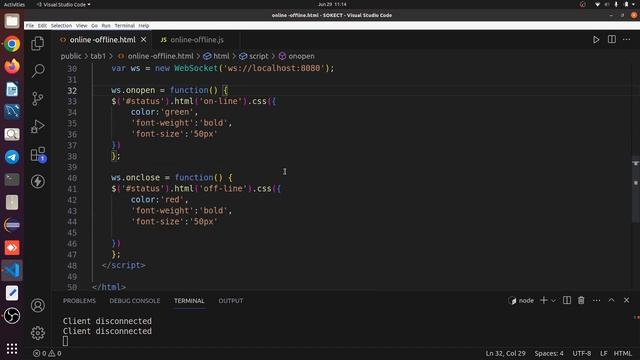The width and height of the screenshot is (640, 360).
Task: Switch to the PROBLEMS panel tab
Action: [x=79, y=301]
